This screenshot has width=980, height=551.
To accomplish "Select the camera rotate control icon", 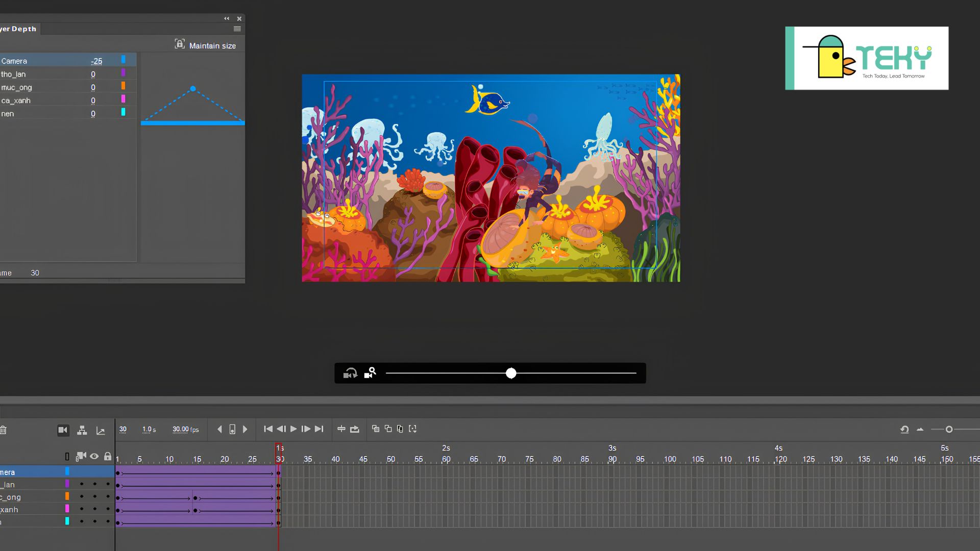I will pyautogui.click(x=350, y=373).
